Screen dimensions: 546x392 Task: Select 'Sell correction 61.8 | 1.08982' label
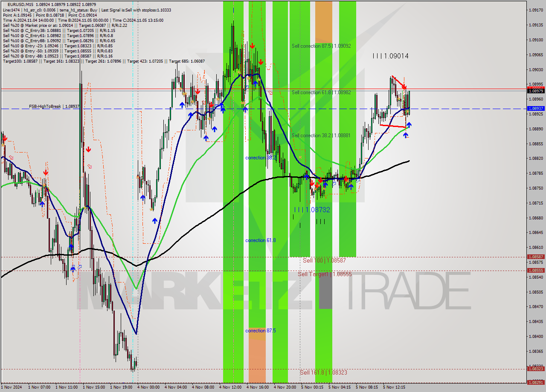coord(321,92)
